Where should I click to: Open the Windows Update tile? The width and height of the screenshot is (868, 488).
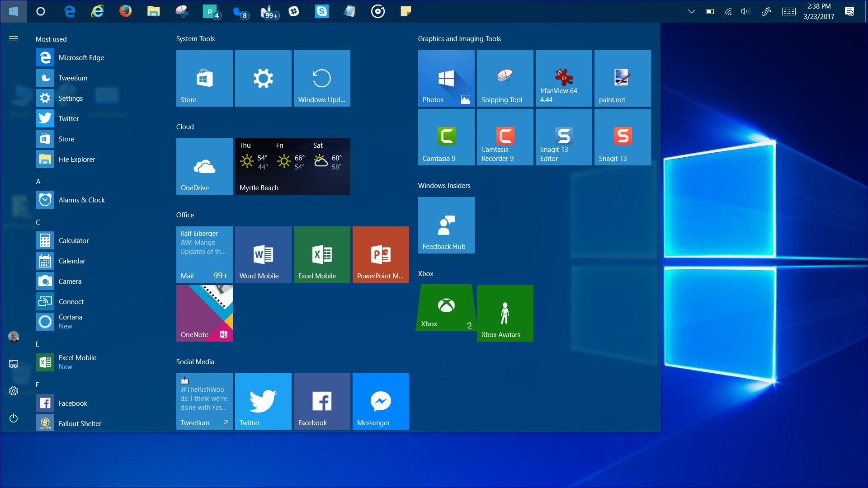[322, 78]
